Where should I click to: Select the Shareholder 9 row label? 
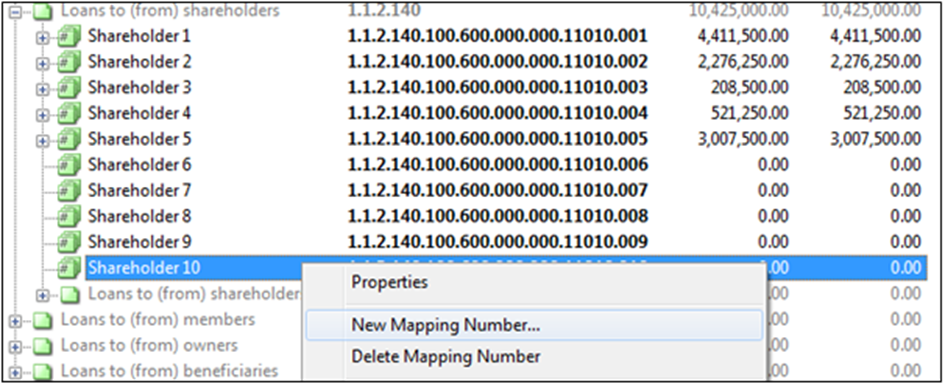(139, 241)
